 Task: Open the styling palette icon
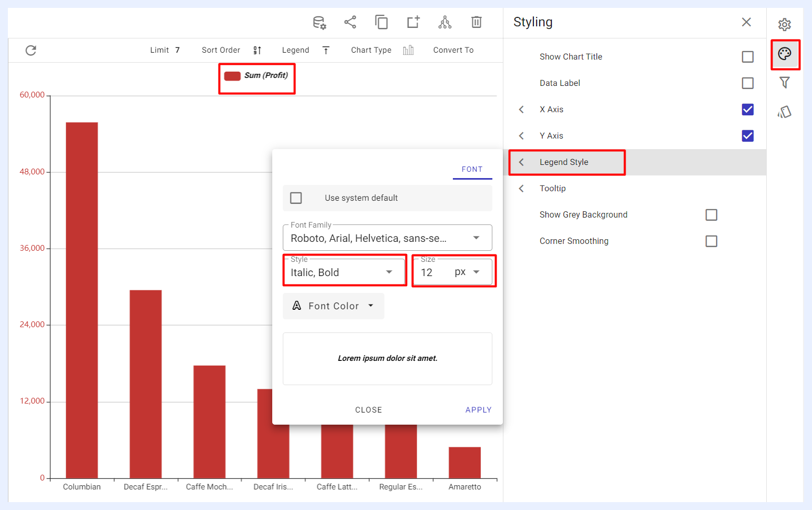(x=785, y=54)
